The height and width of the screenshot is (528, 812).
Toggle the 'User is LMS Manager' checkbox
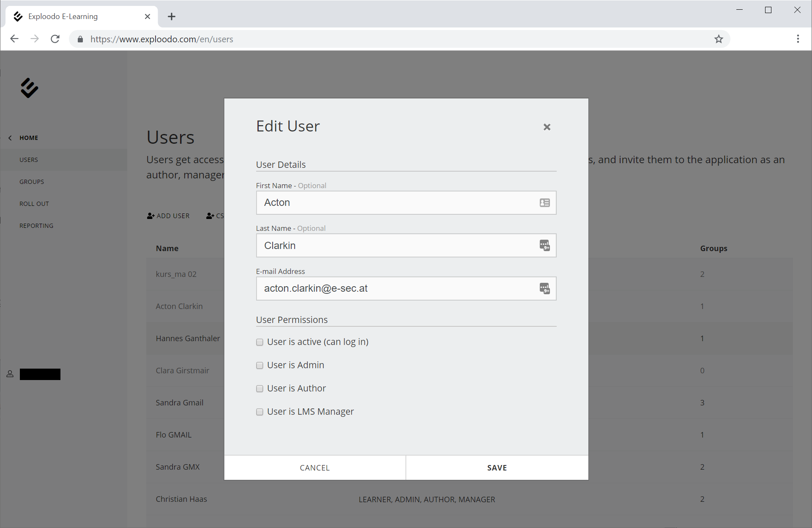point(260,412)
